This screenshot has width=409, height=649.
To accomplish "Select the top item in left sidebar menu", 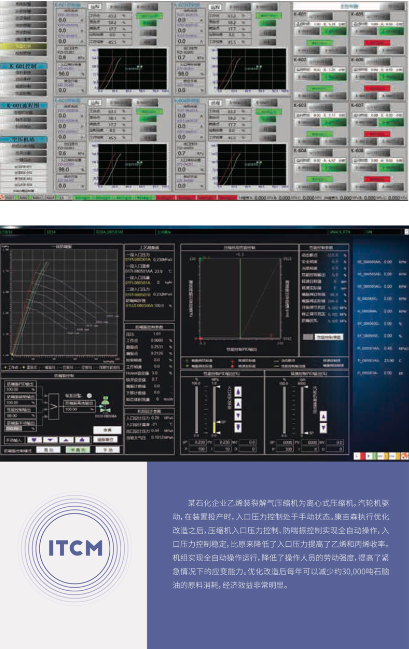I will [x=24, y=4].
